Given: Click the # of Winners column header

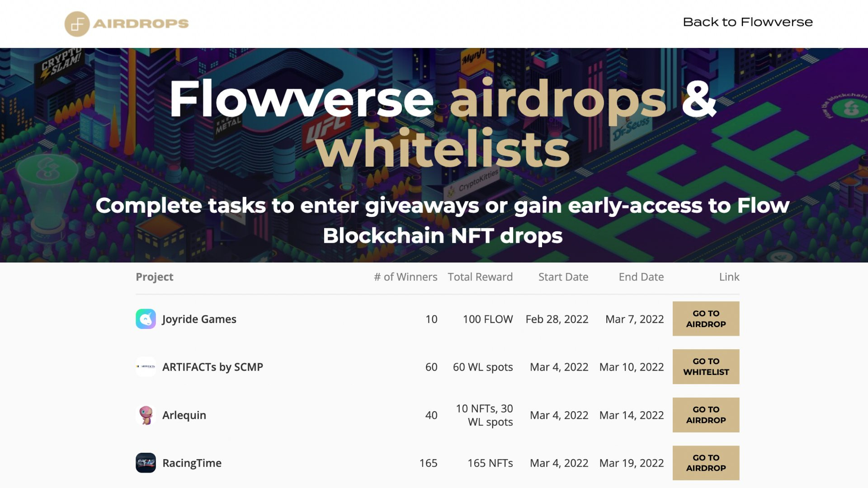Looking at the screenshot, I should (x=405, y=277).
